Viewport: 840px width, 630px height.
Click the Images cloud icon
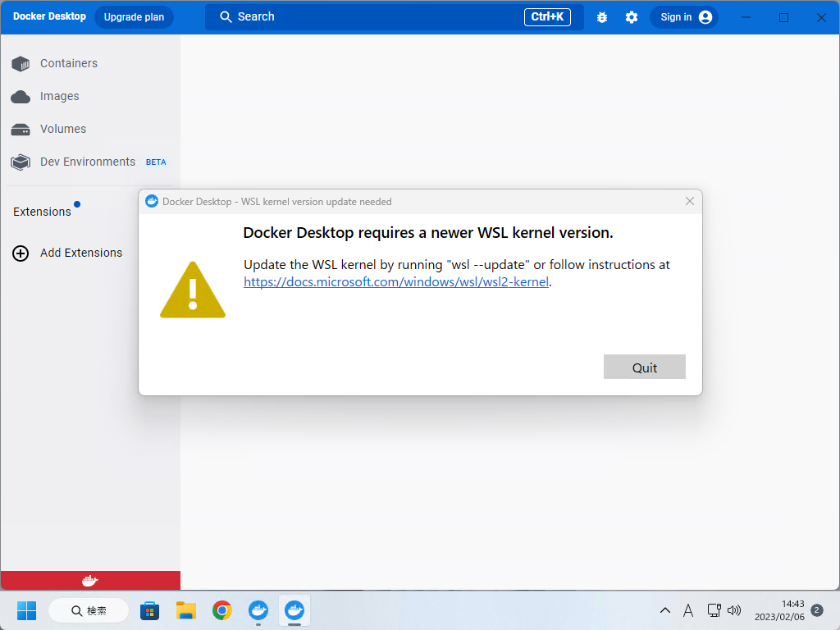tap(21, 97)
